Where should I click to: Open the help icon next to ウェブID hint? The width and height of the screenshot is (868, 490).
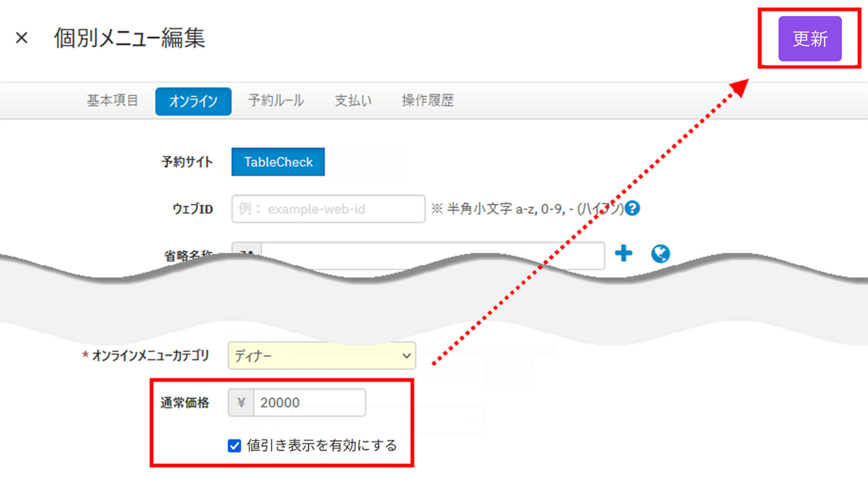(x=633, y=209)
